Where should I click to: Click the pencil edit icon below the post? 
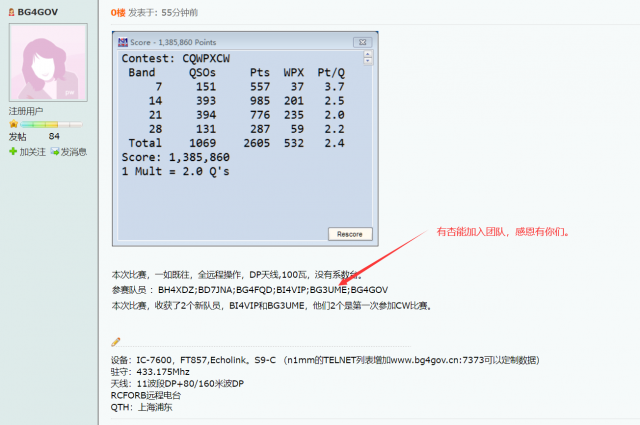click(116, 341)
